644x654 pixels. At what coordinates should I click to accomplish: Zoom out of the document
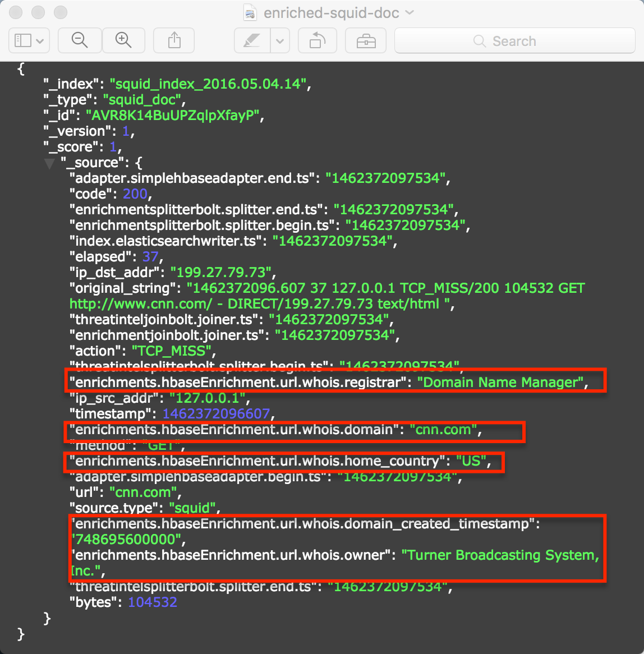point(79,40)
